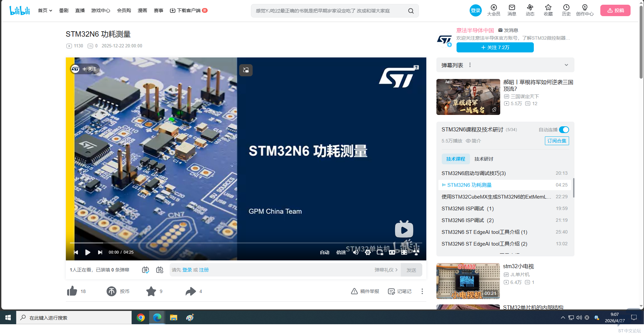Open 倍速 playback speed menu
The image size is (644, 336).
[x=341, y=252]
